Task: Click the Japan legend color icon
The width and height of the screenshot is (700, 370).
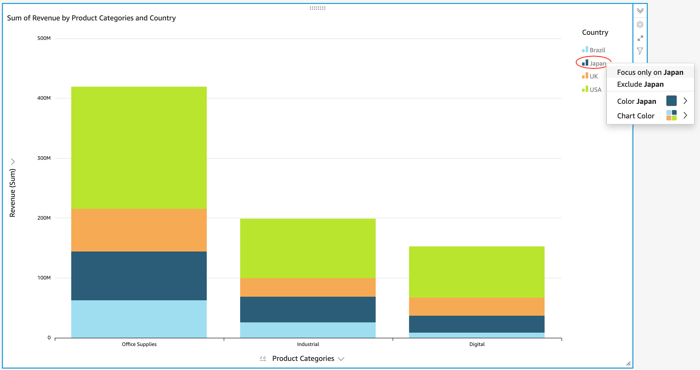Action: tap(585, 62)
